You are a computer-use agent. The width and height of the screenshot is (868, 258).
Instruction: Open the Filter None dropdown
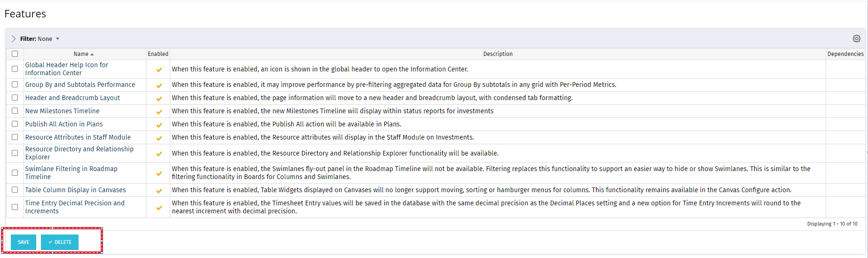coord(58,39)
